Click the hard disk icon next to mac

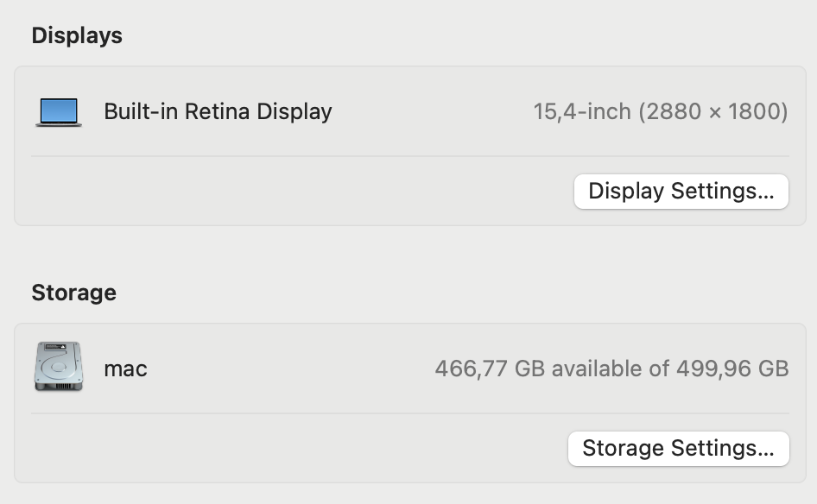point(59,368)
